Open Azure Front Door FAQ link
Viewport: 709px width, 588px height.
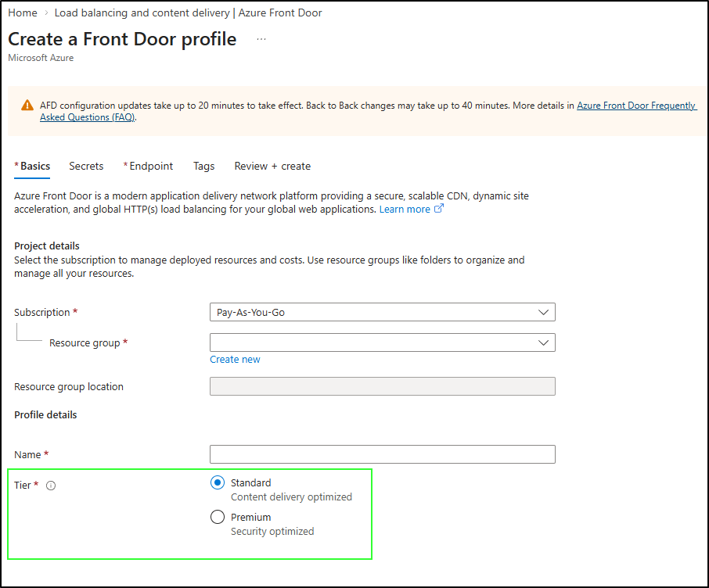click(635, 106)
